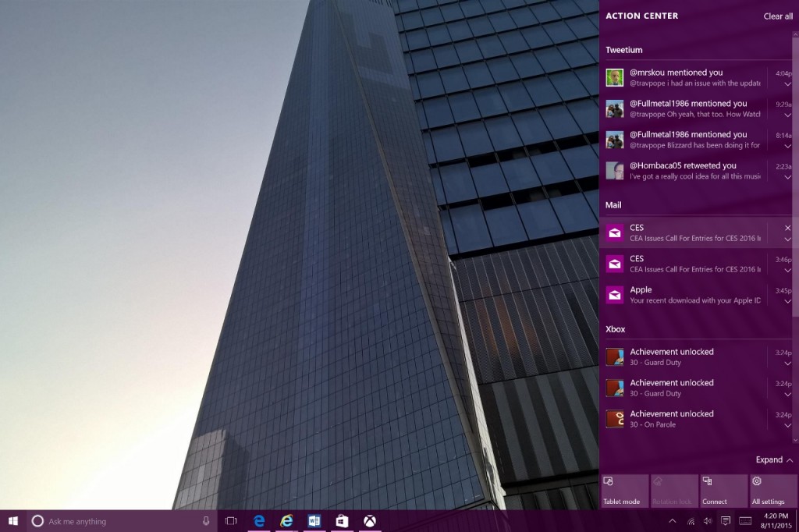Image resolution: width=799 pixels, height=532 pixels.
Task: Click Clear all in Action Center
Action: point(777,16)
